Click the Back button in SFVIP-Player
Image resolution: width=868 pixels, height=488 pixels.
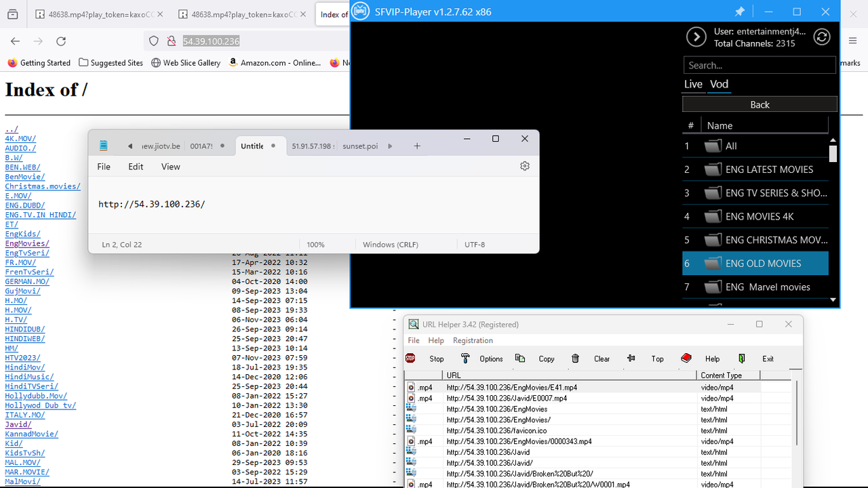pyautogui.click(x=759, y=104)
